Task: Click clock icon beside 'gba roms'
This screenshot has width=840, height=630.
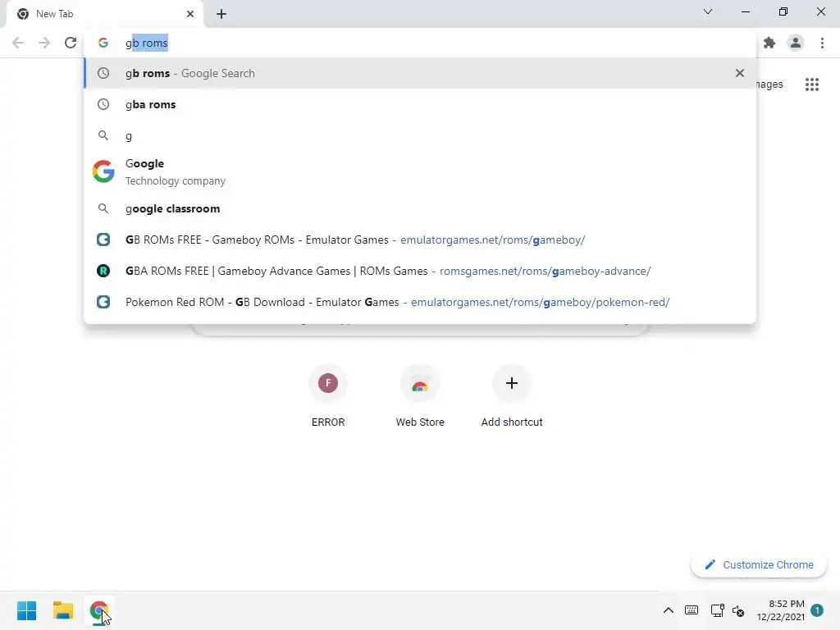Action: tap(103, 104)
